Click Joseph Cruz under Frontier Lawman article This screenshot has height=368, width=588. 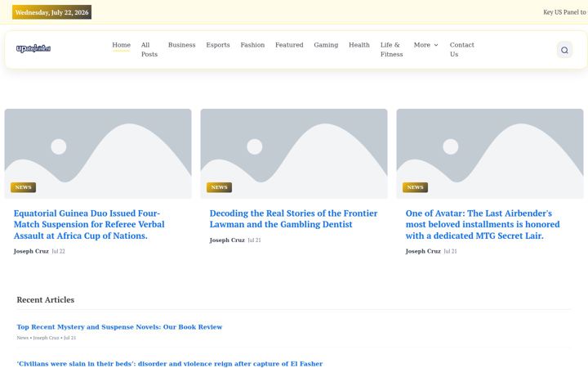pos(227,240)
